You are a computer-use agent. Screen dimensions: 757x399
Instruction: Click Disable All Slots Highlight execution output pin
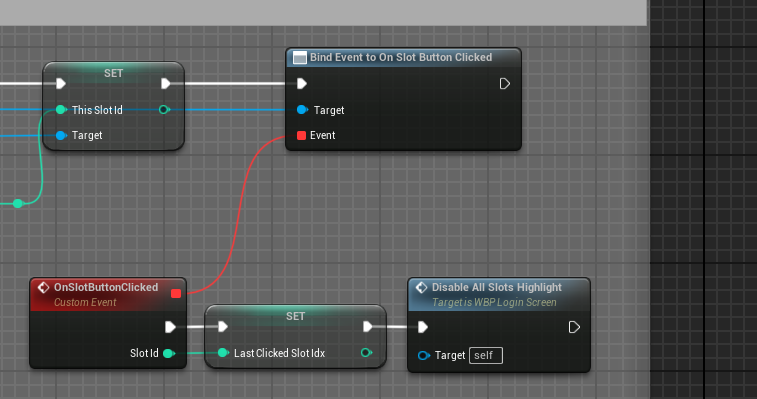574,328
